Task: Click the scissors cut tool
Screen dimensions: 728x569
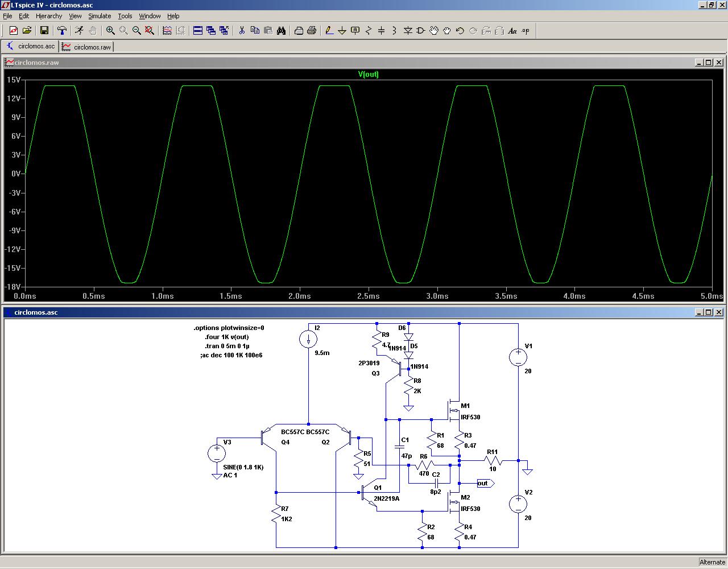Action: (242, 31)
